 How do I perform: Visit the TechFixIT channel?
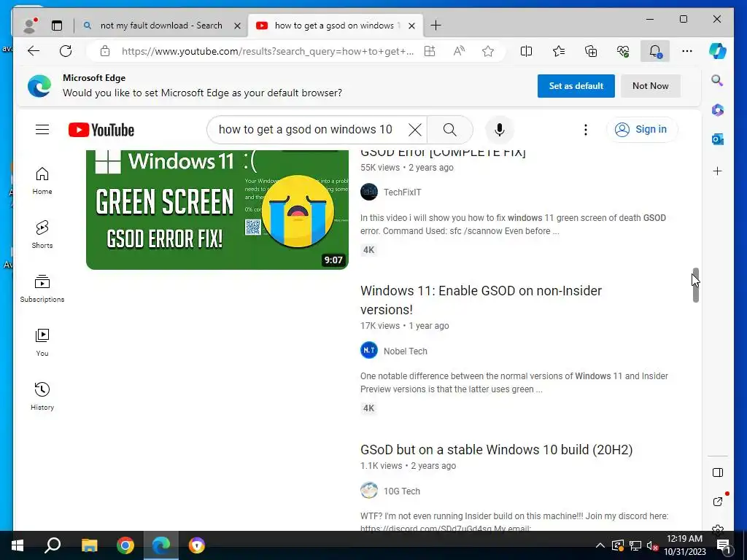pyautogui.click(x=402, y=192)
